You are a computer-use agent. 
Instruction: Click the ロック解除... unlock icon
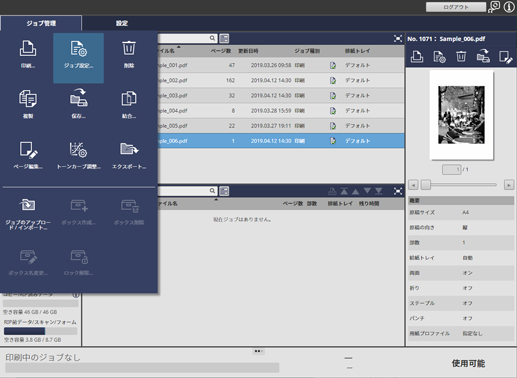tap(78, 256)
